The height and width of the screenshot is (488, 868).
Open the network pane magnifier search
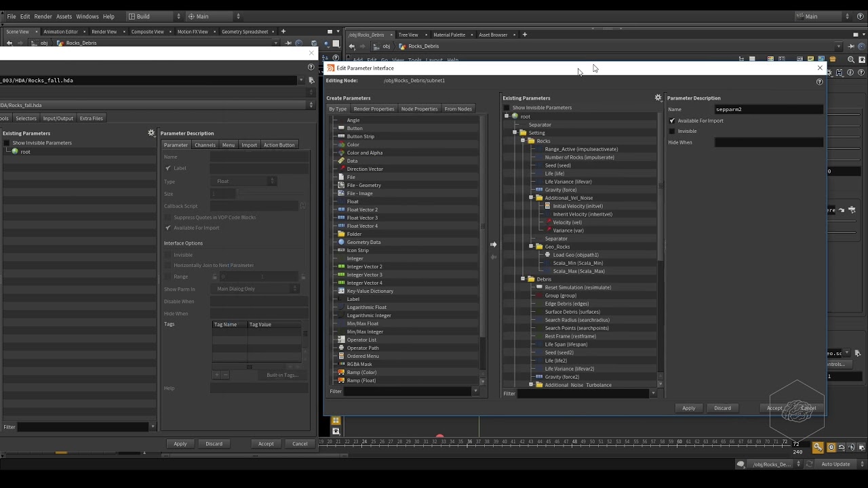[851, 60]
